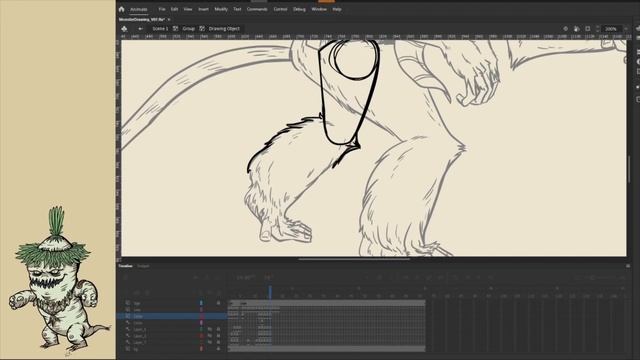Open the File menu
This screenshot has width=640, height=360.
coord(162,9)
